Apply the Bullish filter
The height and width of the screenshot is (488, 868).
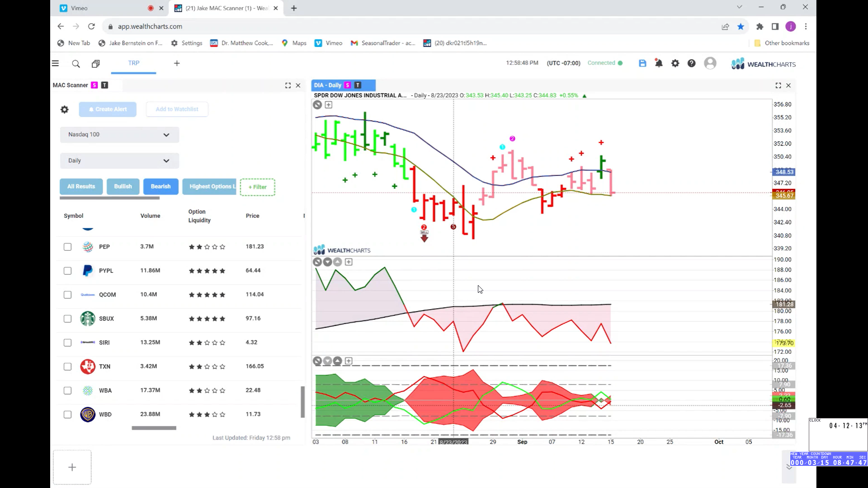click(x=123, y=187)
